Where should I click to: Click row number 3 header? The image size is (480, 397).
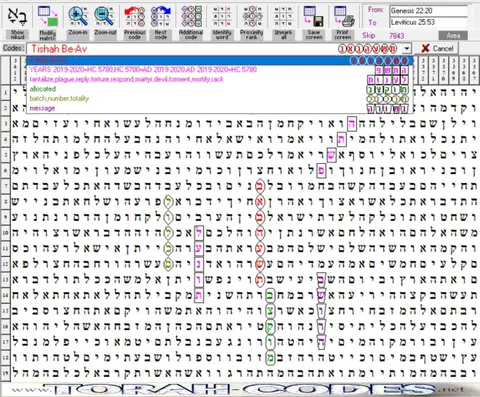6,124
